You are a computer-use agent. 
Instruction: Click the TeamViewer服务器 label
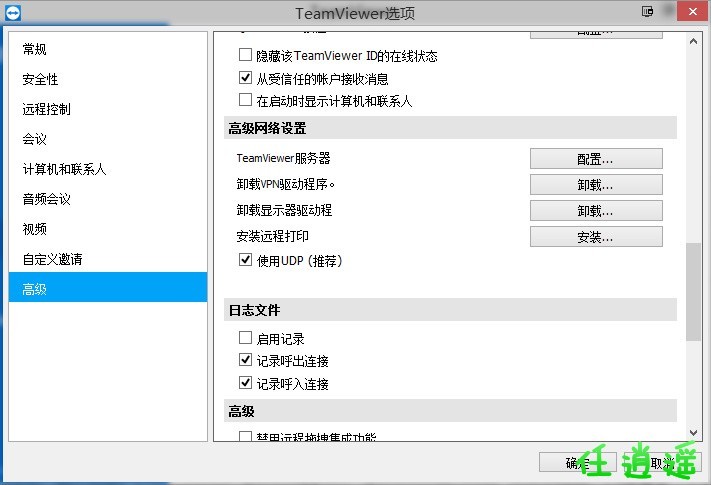click(x=283, y=158)
